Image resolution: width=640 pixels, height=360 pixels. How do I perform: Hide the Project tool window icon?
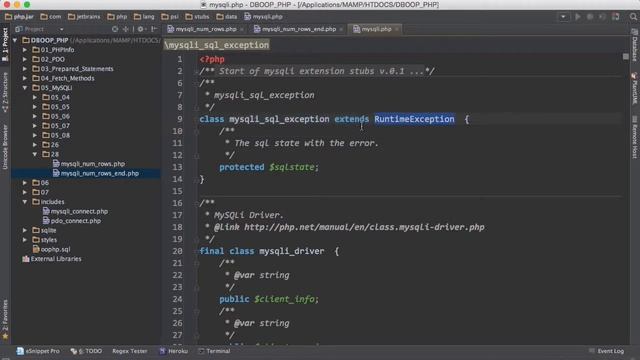pos(154,29)
